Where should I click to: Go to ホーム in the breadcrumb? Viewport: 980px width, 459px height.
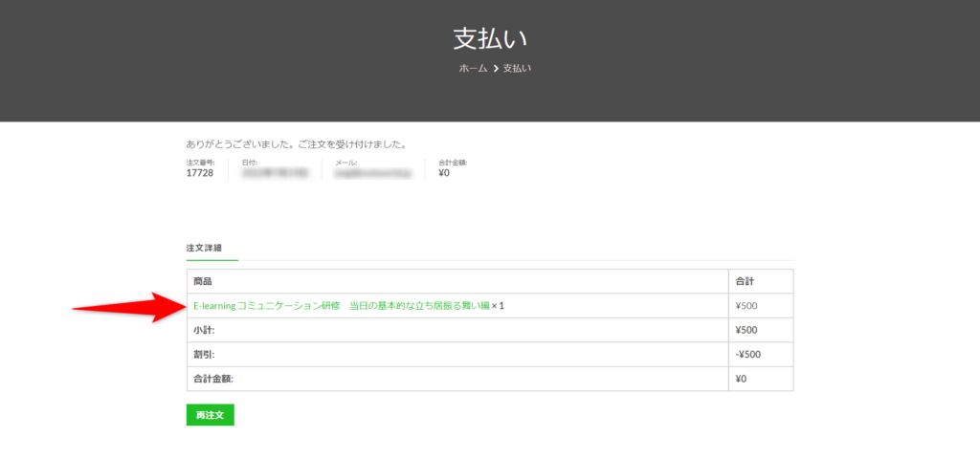point(473,69)
